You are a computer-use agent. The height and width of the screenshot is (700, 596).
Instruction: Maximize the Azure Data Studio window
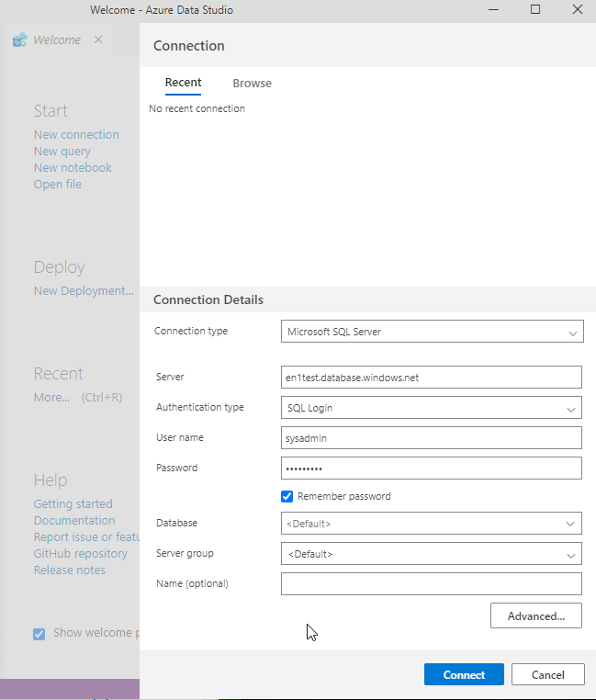point(535,9)
